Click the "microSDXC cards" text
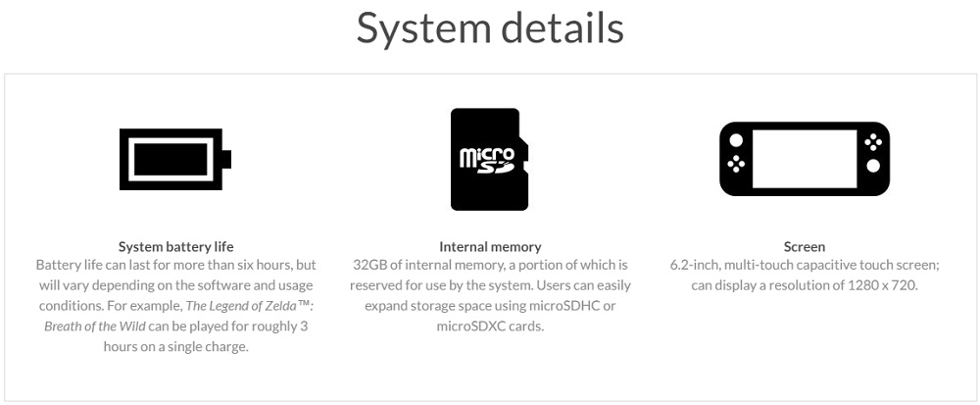980x405 pixels. [x=490, y=327]
